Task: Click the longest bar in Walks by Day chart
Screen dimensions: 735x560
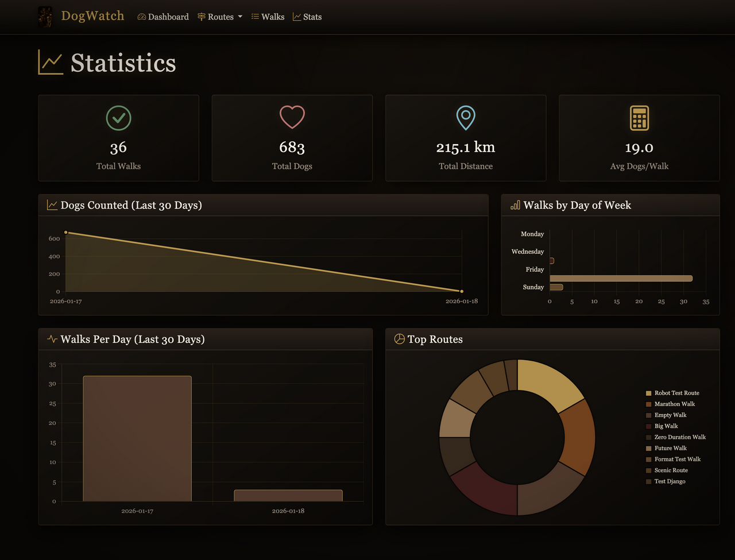Action: click(x=621, y=279)
